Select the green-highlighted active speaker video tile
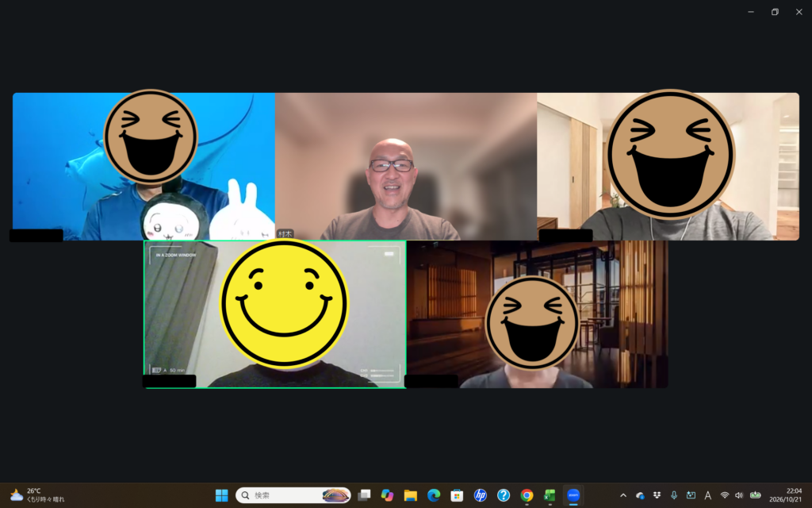This screenshot has width=812, height=508. tap(275, 314)
